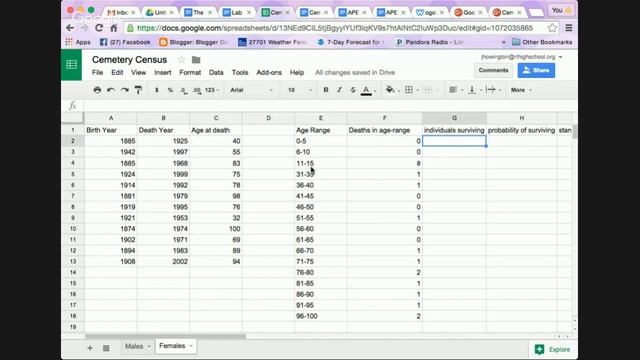This screenshot has height=360, width=640.
Task: Bookmark page with star in address bar
Action: tap(552, 28)
